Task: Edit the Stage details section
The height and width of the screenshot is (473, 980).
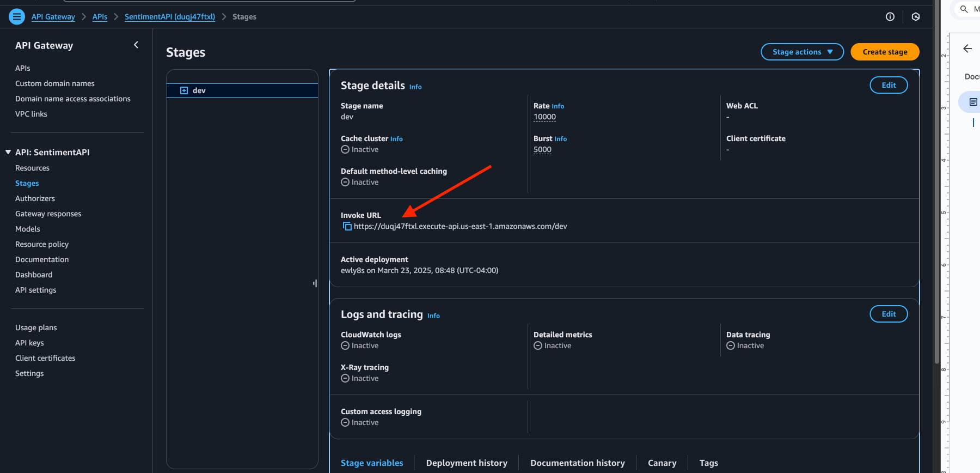Action: tap(889, 85)
